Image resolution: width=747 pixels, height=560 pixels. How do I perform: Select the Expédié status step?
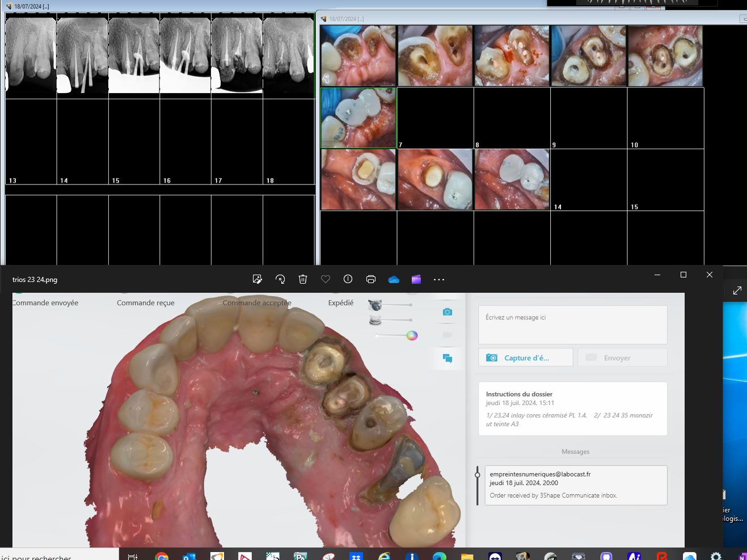click(x=341, y=303)
